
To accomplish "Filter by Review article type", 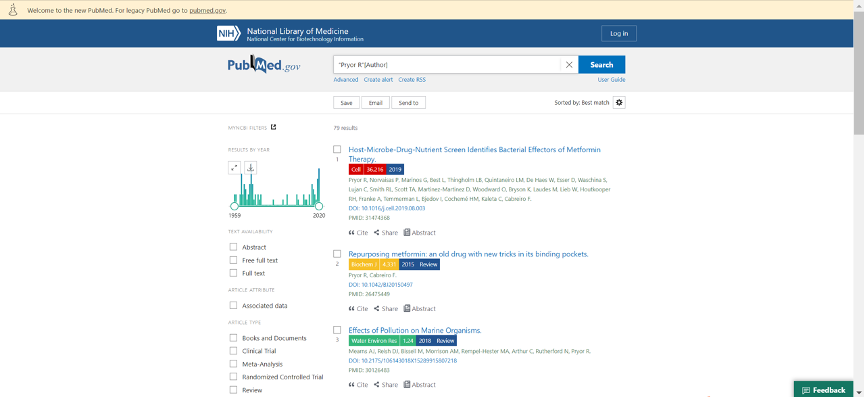I will tap(234, 390).
